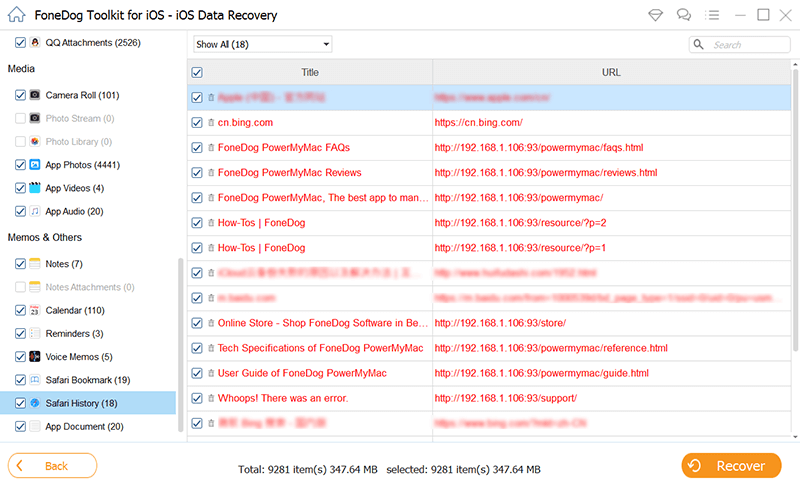Click the App Videos clapperboard icon

click(x=35, y=187)
